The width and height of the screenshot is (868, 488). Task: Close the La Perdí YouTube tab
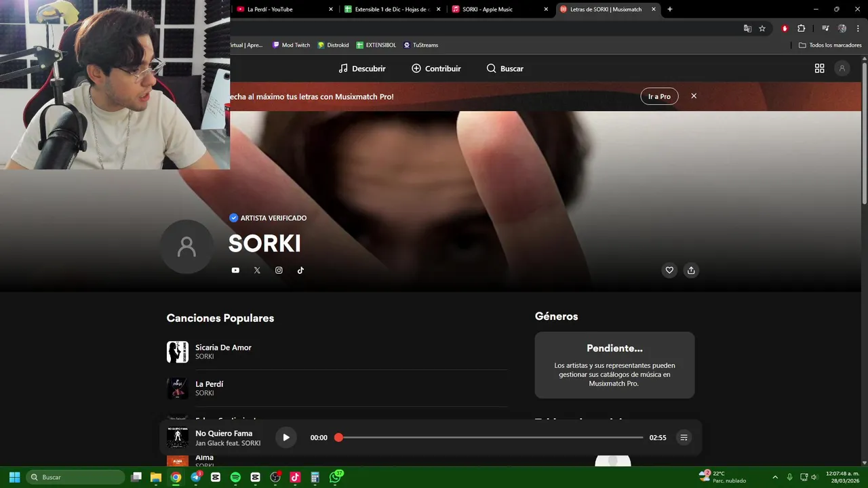[x=331, y=9]
